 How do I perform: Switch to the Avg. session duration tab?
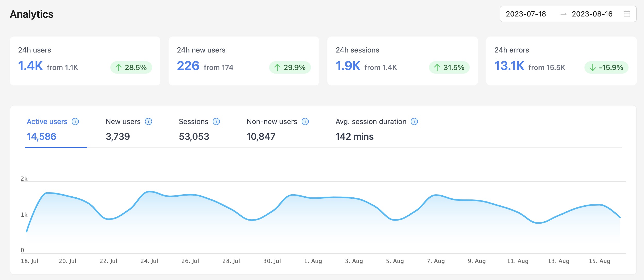click(377, 129)
